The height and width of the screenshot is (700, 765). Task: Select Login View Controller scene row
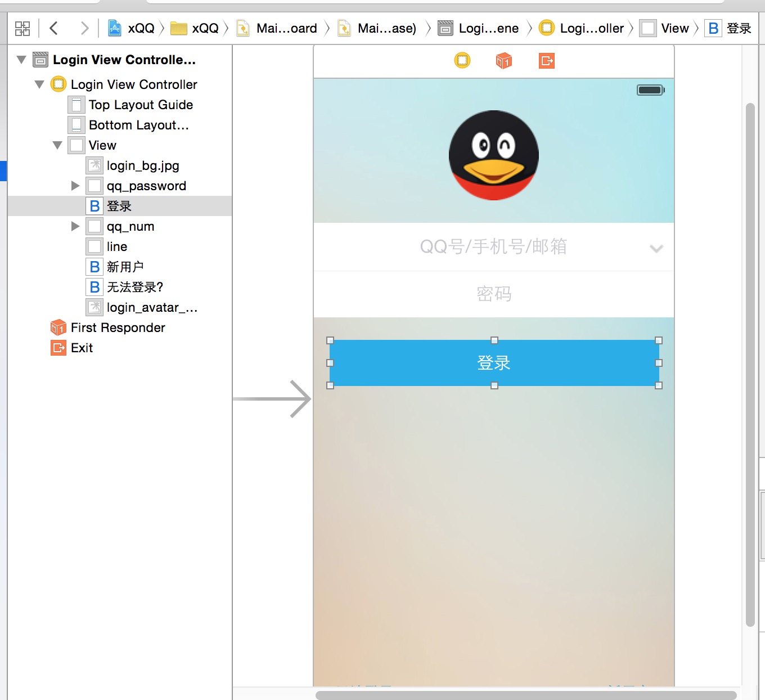(x=120, y=60)
